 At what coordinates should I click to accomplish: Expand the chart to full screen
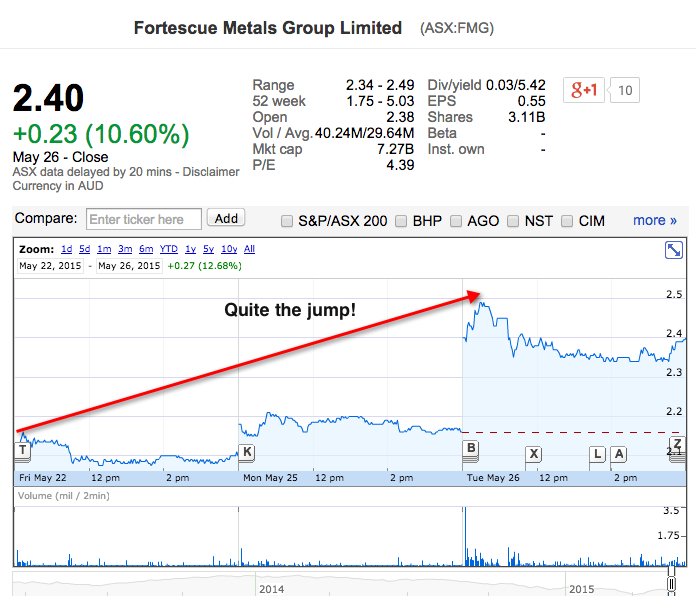pyautogui.click(x=674, y=251)
